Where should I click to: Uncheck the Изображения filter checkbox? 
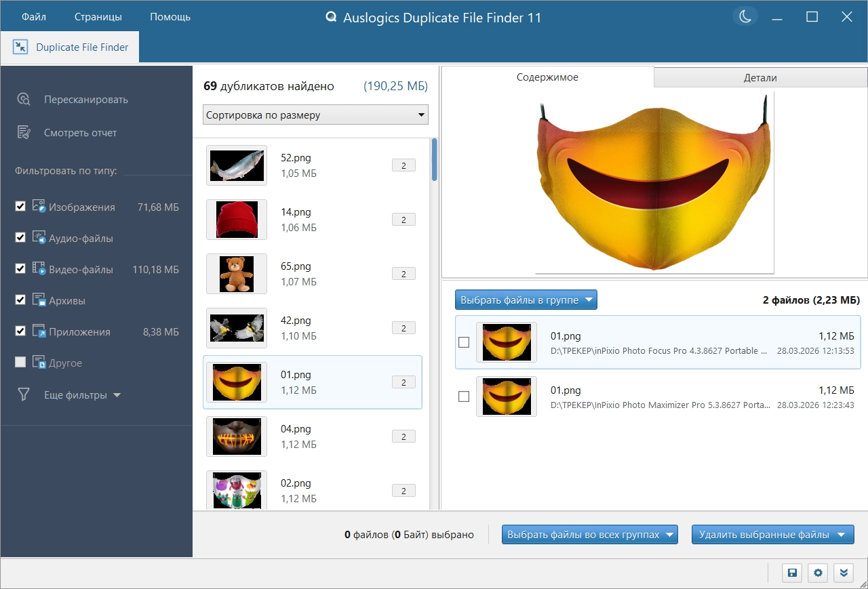pyautogui.click(x=20, y=207)
